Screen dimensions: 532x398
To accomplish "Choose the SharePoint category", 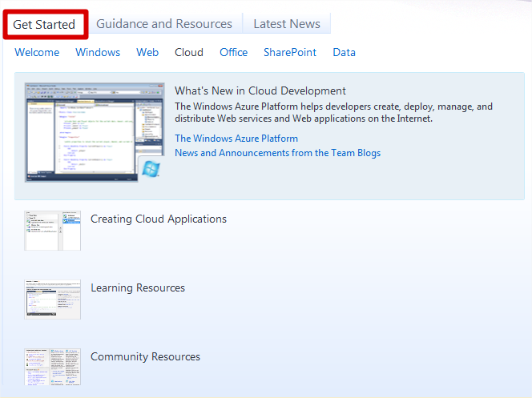I will 290,52.
